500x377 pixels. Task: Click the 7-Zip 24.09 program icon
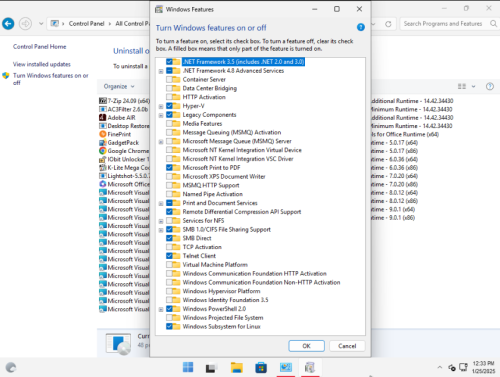[103, 101]
